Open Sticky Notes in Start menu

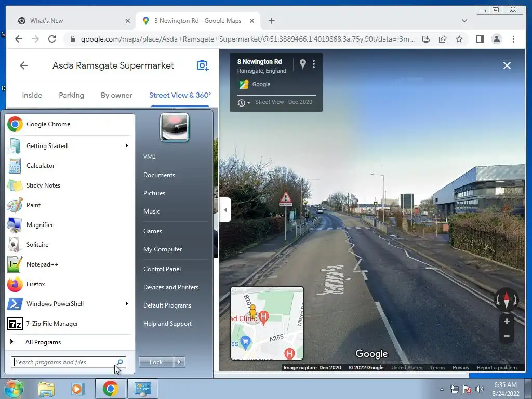click(x=70, y=185)
